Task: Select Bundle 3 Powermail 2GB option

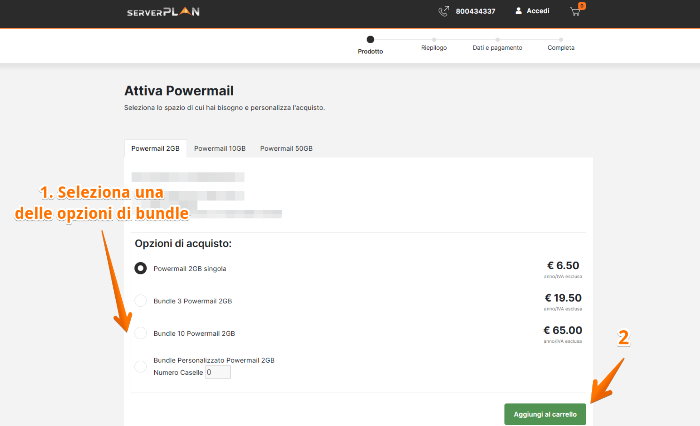Action: point(141,301)
